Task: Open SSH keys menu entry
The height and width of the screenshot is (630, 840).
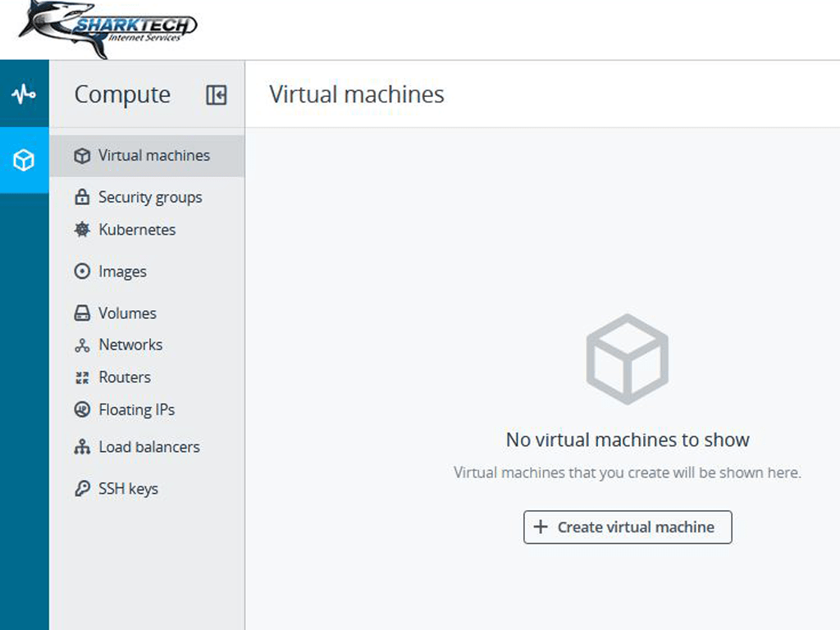Action: point(128,489)
